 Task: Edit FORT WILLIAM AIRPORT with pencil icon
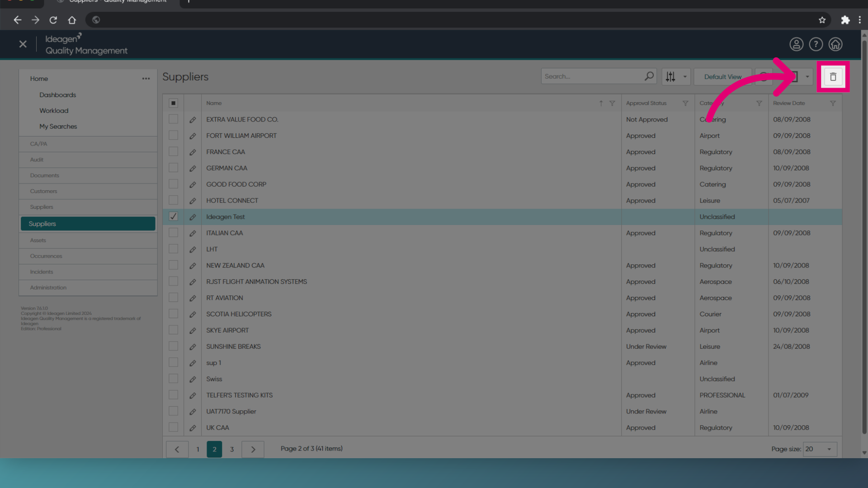coord(193,136)
